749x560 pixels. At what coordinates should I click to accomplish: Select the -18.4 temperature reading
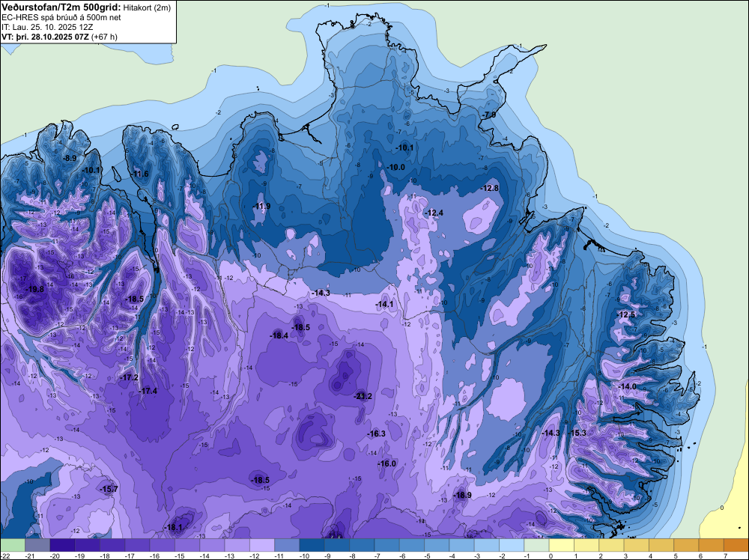click(x=279, y=335)
